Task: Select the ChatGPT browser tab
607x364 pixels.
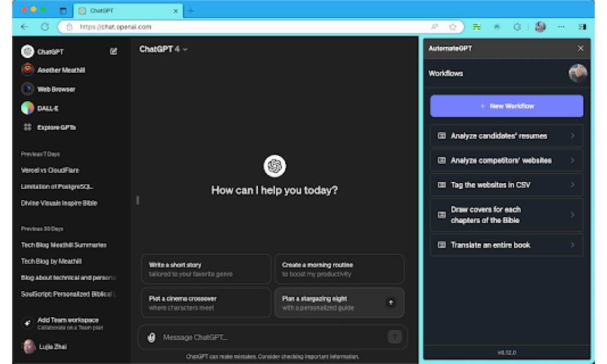Action: [x=127, y=11]
